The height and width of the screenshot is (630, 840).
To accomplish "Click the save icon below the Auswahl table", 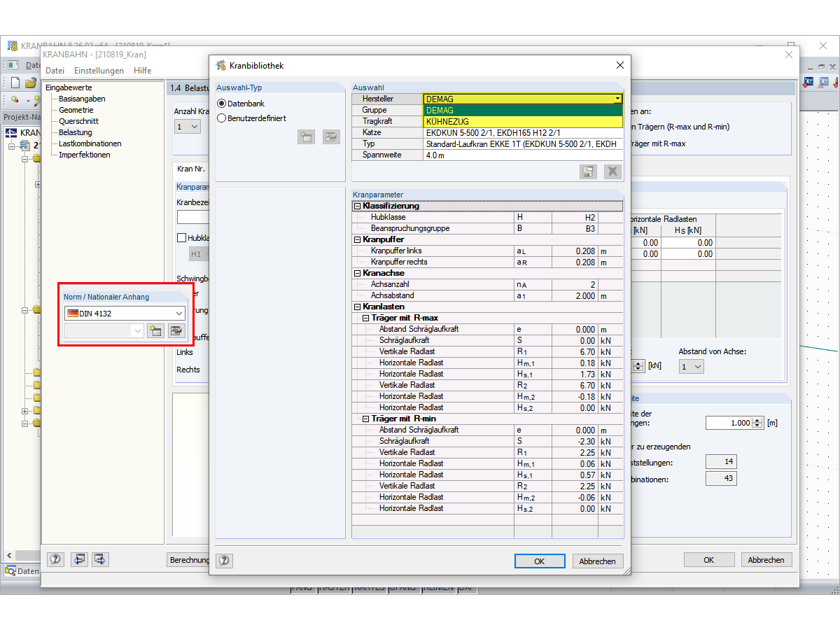I will click(x=588, y=171).
